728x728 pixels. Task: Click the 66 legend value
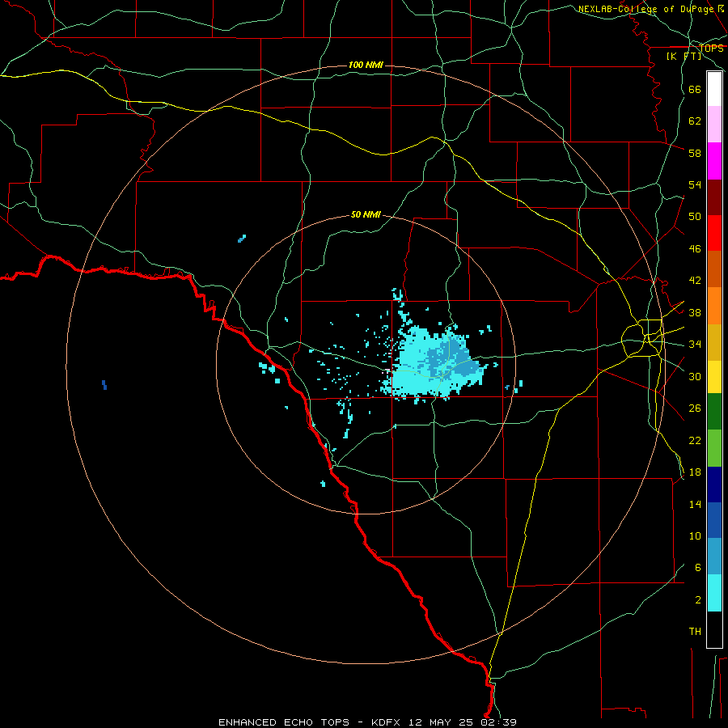coord(695,89)
